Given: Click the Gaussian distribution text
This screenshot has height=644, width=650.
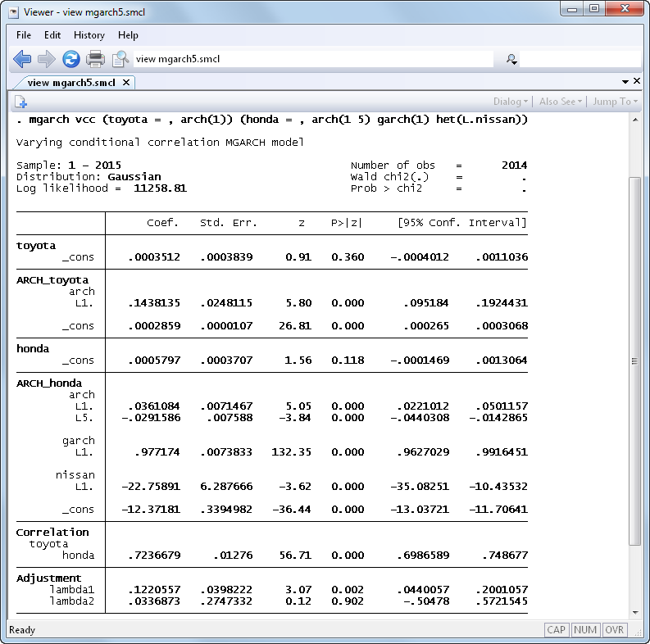Looking at the screenshot, I should [134, 177].
